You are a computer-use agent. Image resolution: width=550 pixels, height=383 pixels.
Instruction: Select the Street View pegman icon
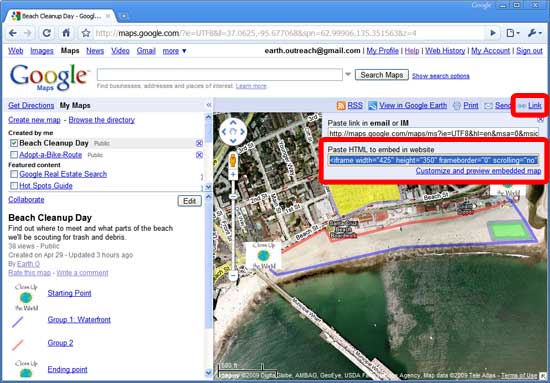[x=233, y=160]
